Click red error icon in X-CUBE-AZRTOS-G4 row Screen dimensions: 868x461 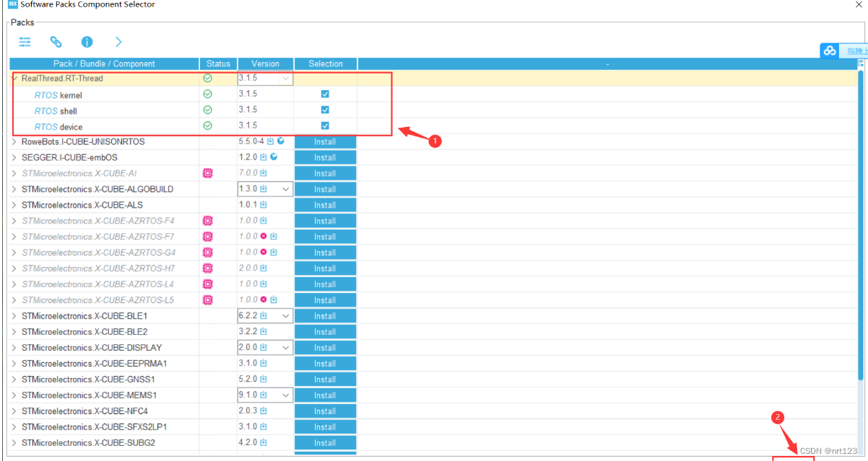click(264, 253)
